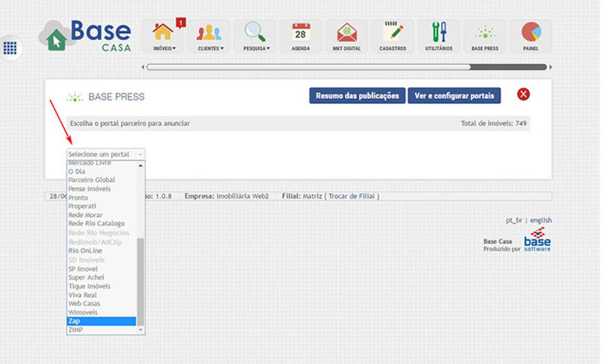Select Super Achei portal option
The width and height of the screenshot is (603, 364).
pyautogui.click(x=101, y=277)
